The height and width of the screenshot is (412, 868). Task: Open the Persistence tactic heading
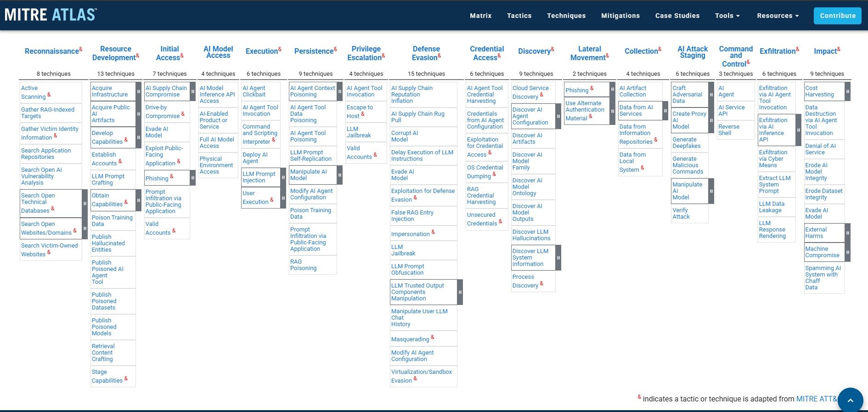pyautogui.click(x=314, y=51)
